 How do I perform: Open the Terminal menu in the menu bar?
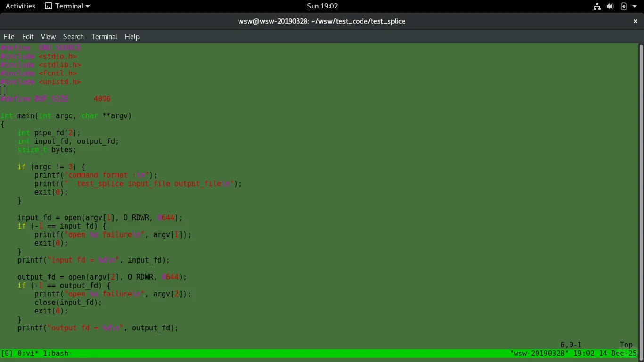pos(104,37)
